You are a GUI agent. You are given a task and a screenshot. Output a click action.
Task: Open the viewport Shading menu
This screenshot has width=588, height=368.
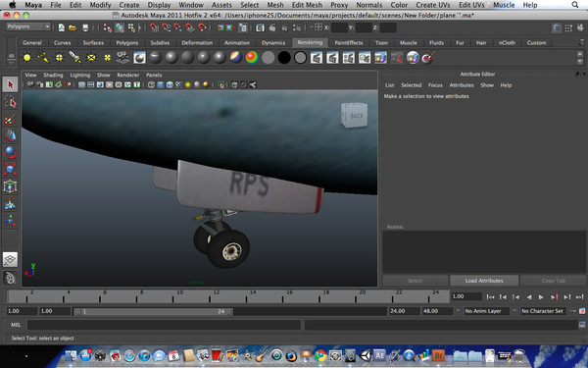(x=53, y=76)
